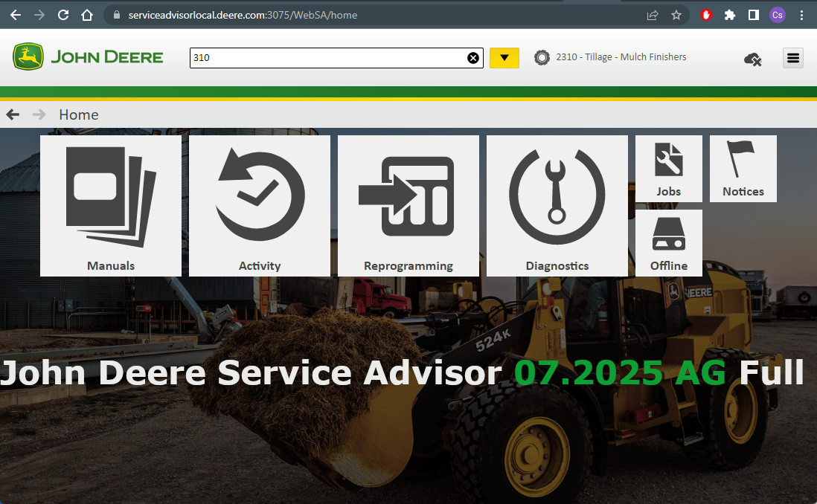View the Notices flag section
The height and width of the screenshot is (504, 817).
[743, 168]
